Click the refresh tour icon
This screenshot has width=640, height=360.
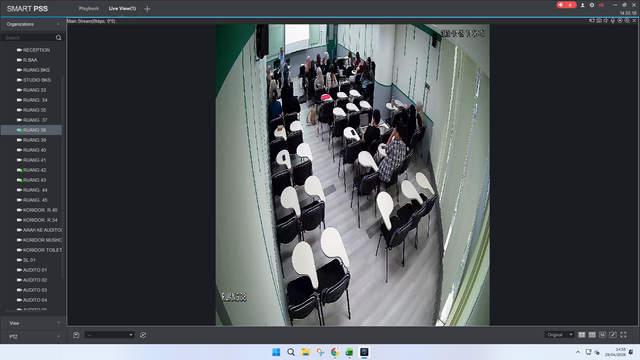[143, 335]
